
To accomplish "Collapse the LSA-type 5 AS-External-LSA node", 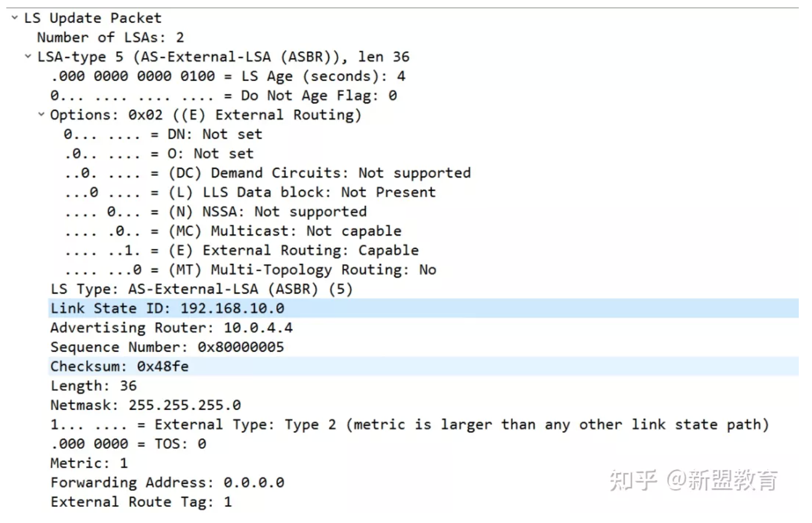I will point(28,56).
